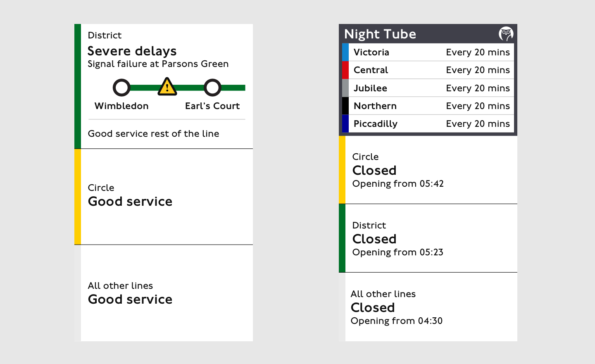Viewport: 595px width, 364px height.
Task: Click the Night Tube owl icon
Action: (506, 34)
